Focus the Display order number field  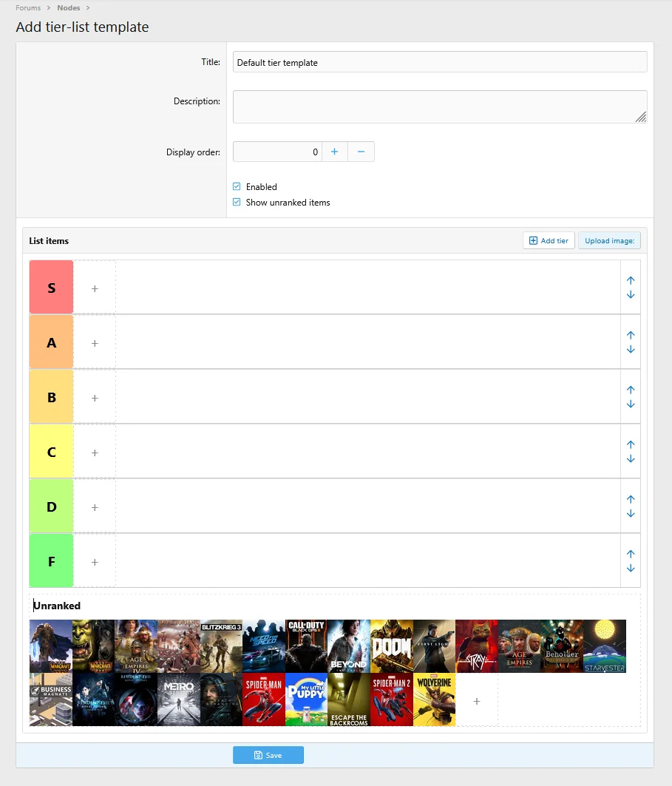pyautogui.click(x=277, y=152)
